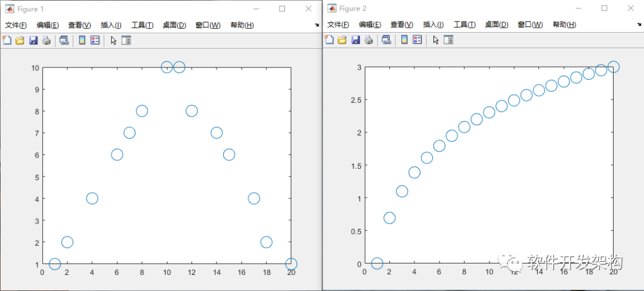Open 桌面(D) menu in Figure 1

[174, 25]
